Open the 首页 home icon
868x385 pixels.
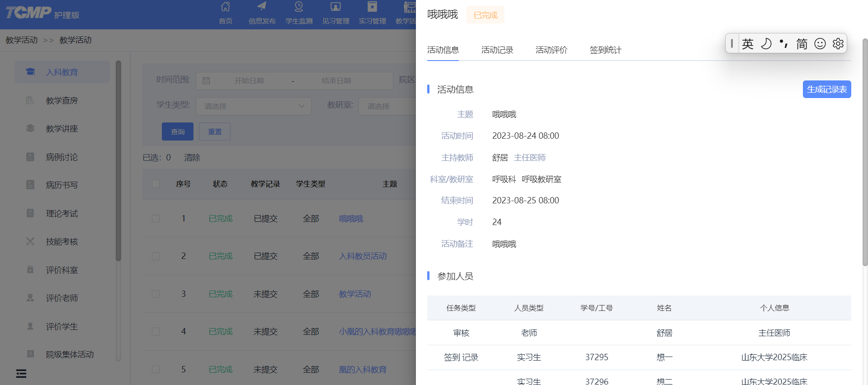225,7
